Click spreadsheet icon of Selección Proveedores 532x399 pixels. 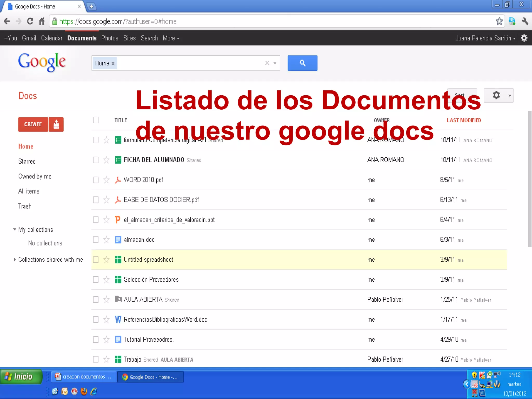[118, 280]
